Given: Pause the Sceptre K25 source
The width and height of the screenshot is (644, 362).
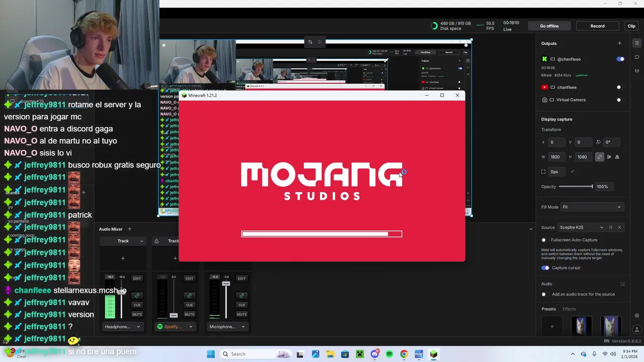Looking at the screenshot, I should point(611,227).
